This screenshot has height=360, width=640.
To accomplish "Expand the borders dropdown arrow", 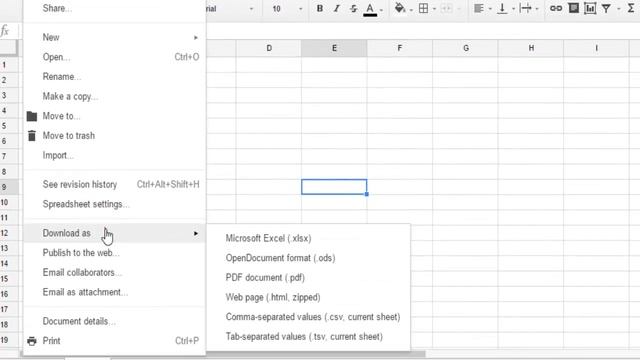I will pyautogui.click(x=434, y=9).
